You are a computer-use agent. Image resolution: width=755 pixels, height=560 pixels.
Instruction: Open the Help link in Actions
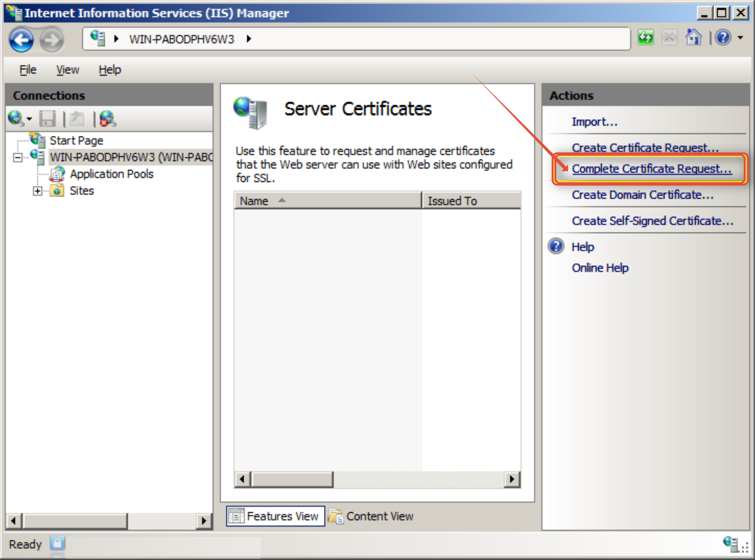(x=583, y=247)
